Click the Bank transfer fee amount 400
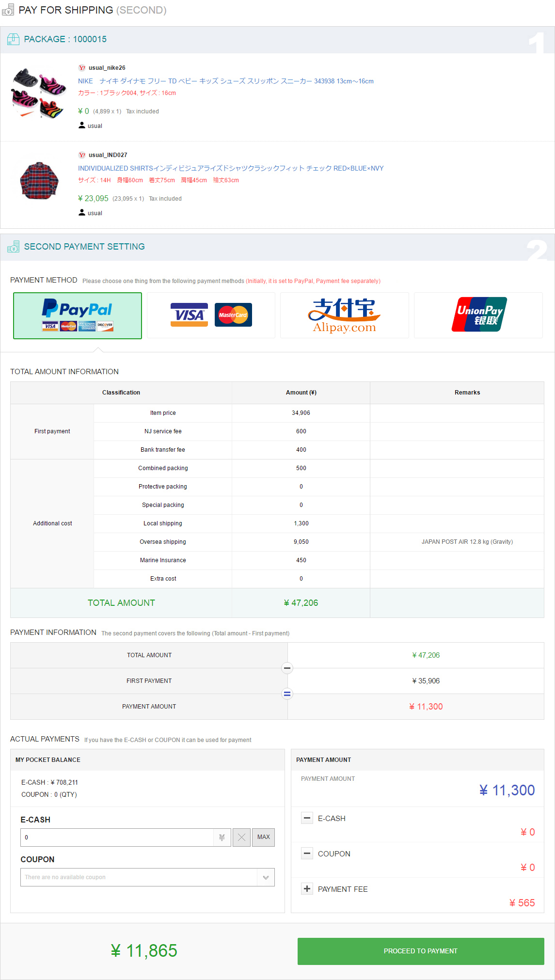This screenshot has height=980, width=555. 301,450
